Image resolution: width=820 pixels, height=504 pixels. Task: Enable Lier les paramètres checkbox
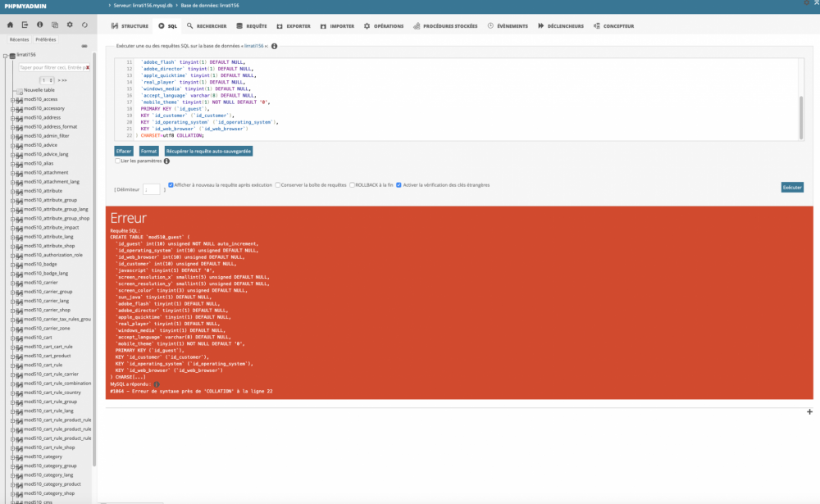[x=117, y=161]
